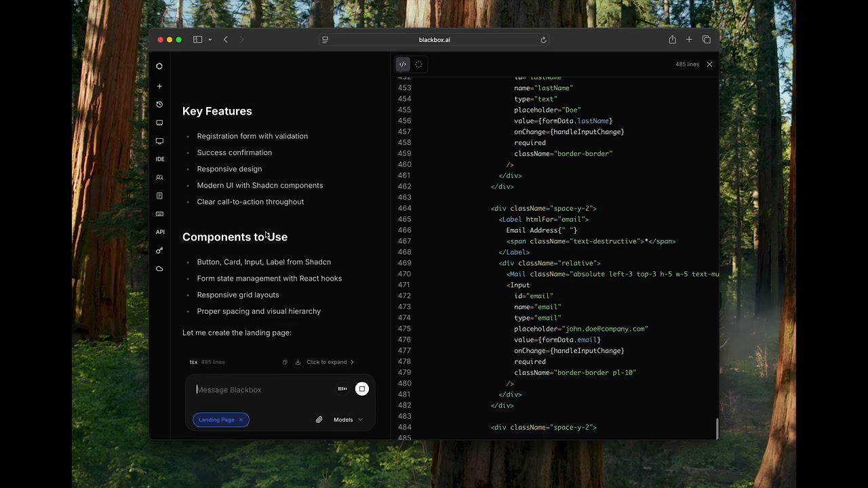Open Safari tab group dropdown arrow
The image size is (868, 488).
coord(210,40)
